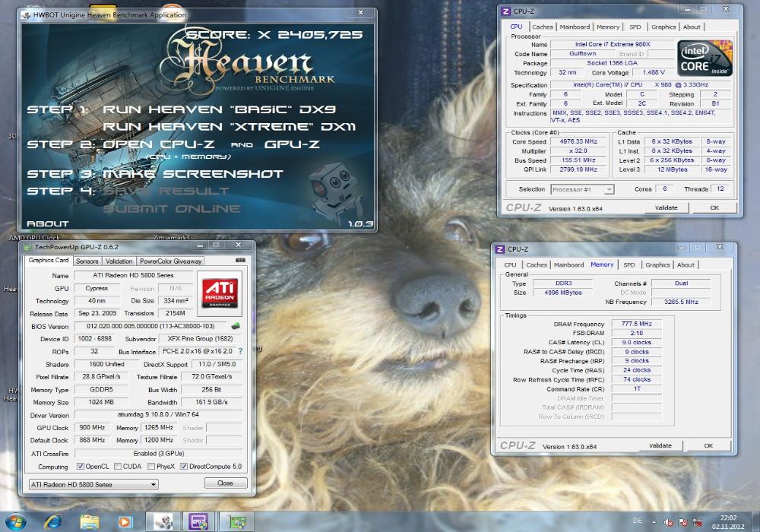This screenshot has height=532, width=760.
Task: Switch to the Sensors tab in GPU-Z
Action: click(x=87, y=261)
